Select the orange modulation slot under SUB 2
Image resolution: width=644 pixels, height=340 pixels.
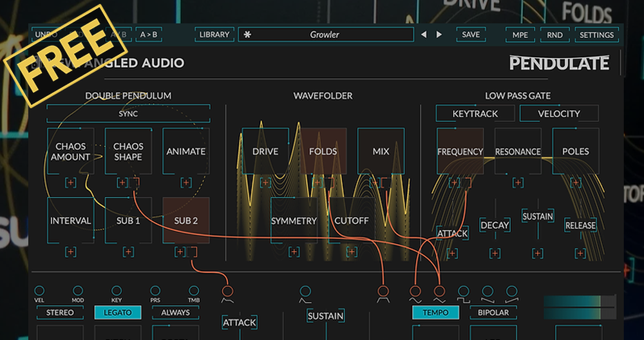coord(193,252)
